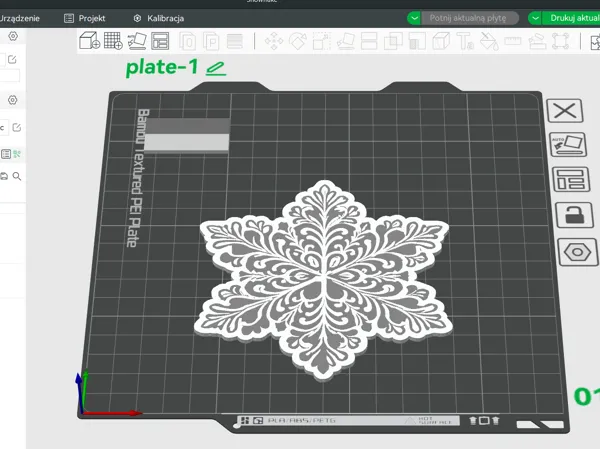Select the Move tool
Image resolution: width=600 pixels, height=449 pixels.
tap(274, 41)
